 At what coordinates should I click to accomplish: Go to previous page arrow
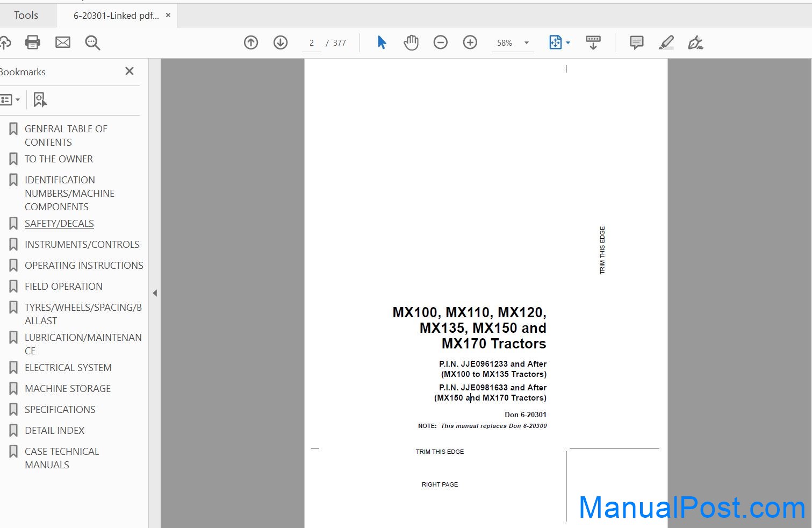coord(251,42)
